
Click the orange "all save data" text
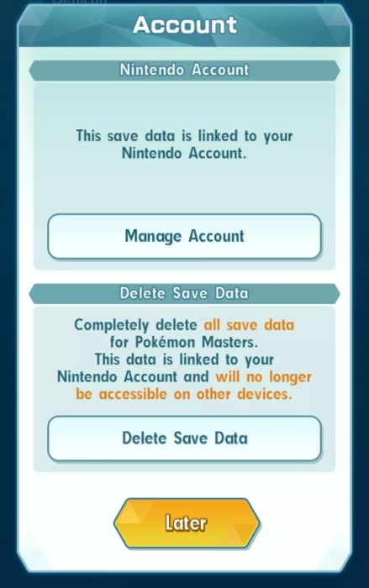point(249,325)
